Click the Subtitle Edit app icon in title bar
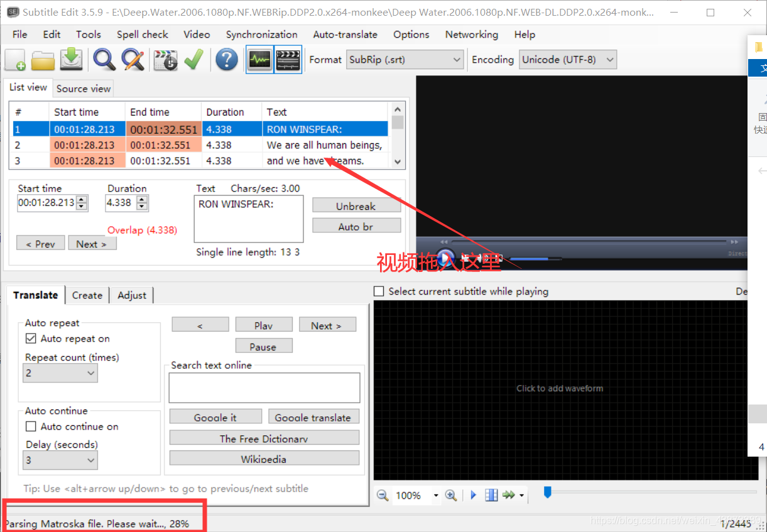This screenshot has height=532, width=767. click(x=11, y=13)
